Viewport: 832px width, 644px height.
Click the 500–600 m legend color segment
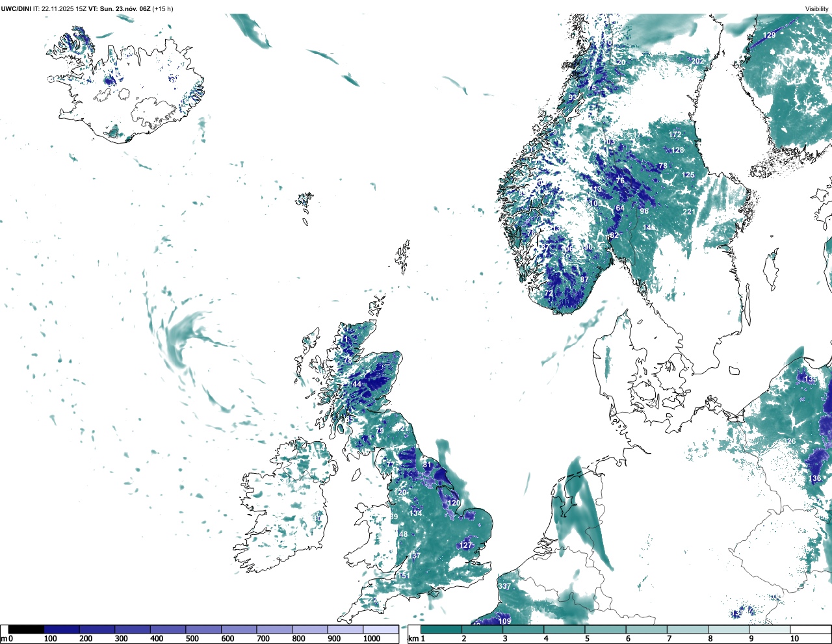(203, 629)
